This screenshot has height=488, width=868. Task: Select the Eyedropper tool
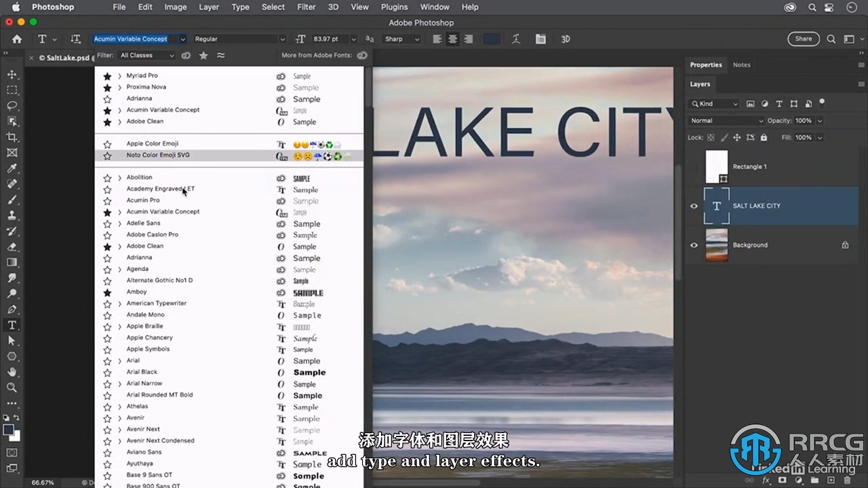12,168
